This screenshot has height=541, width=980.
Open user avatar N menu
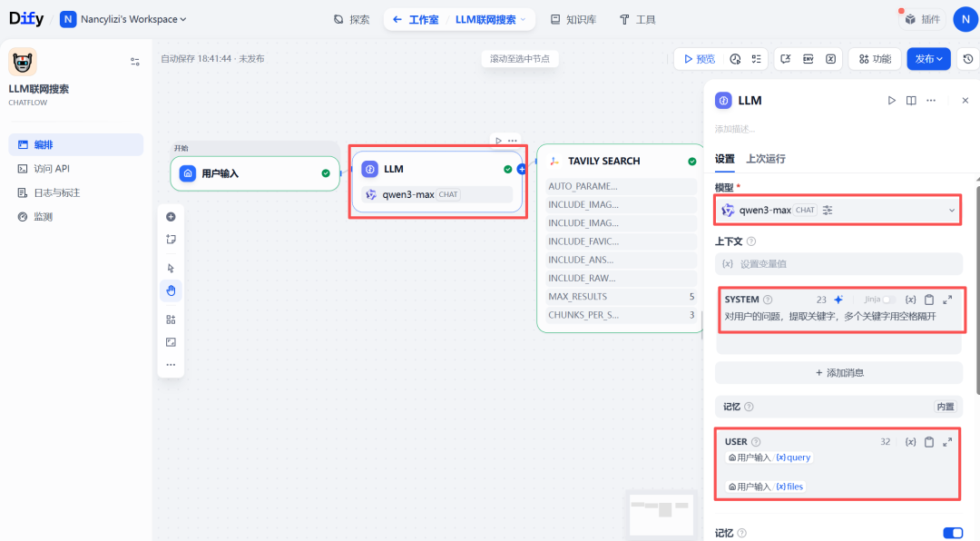click(x=965, y=19)
